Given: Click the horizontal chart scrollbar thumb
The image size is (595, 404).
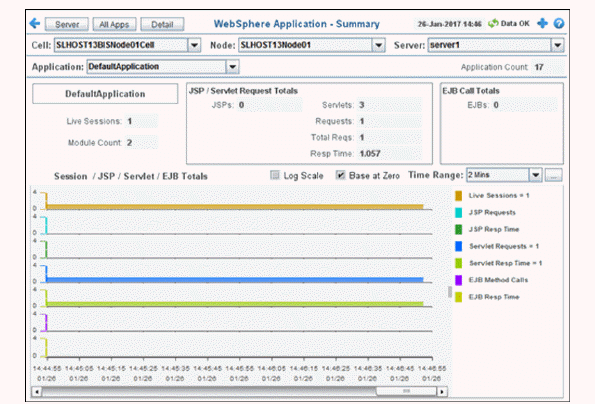Looking at the screenshot, I should point(406,391).
